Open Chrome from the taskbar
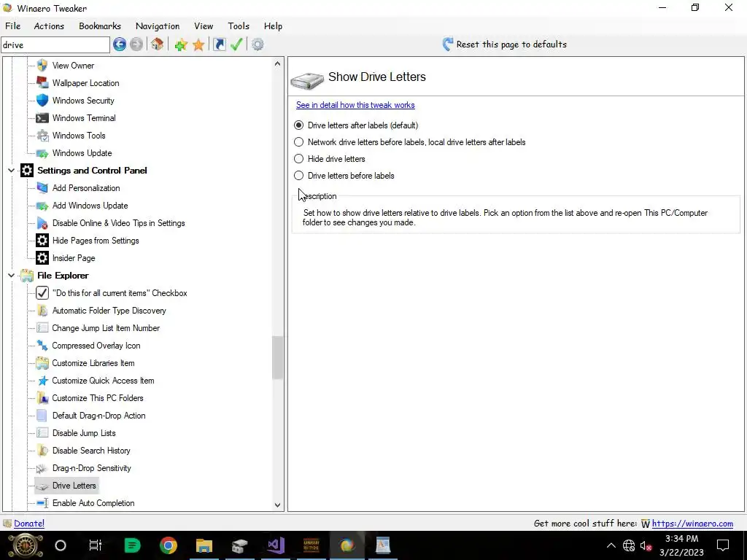This screenshot has height=560, width=747. point(169,545)
